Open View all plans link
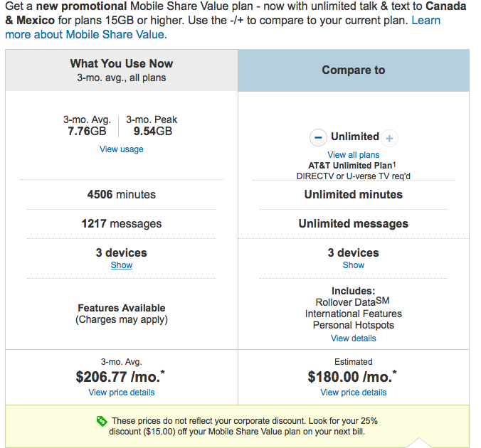 pos(354,154)
